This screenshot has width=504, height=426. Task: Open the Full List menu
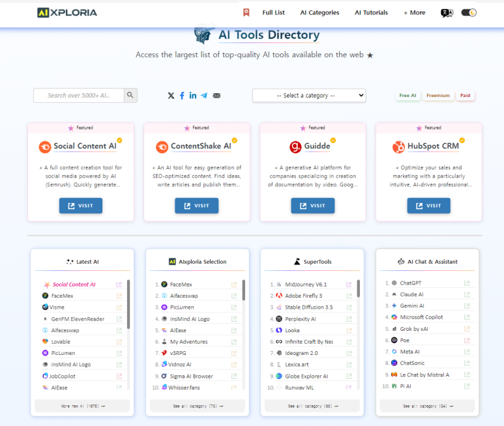click(273, 12)
